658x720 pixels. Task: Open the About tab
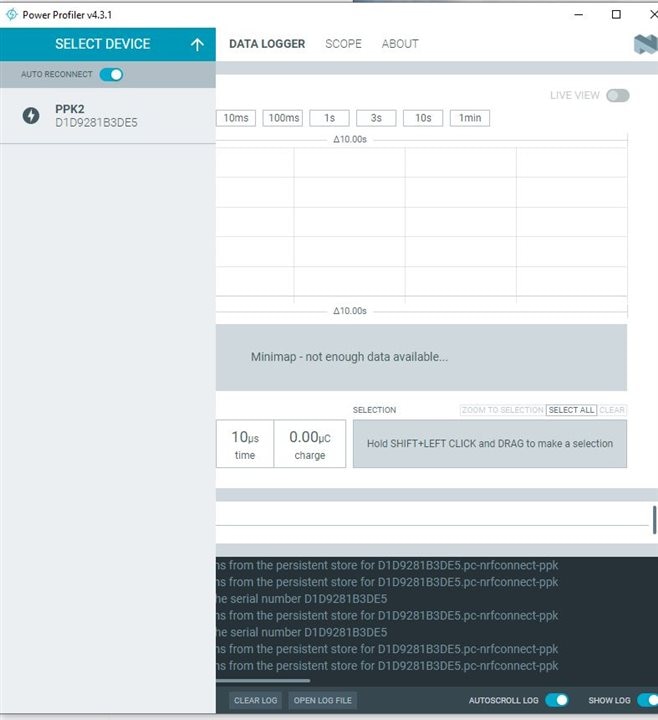[x=400, y=44]
